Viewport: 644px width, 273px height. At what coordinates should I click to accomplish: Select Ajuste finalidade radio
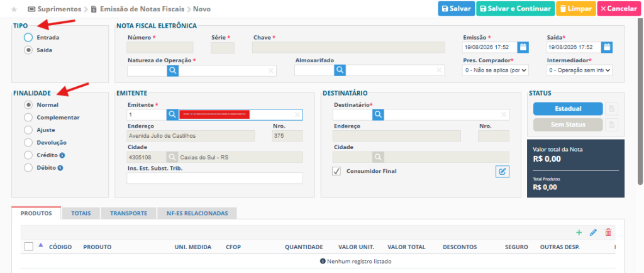(x=28, y=130)
